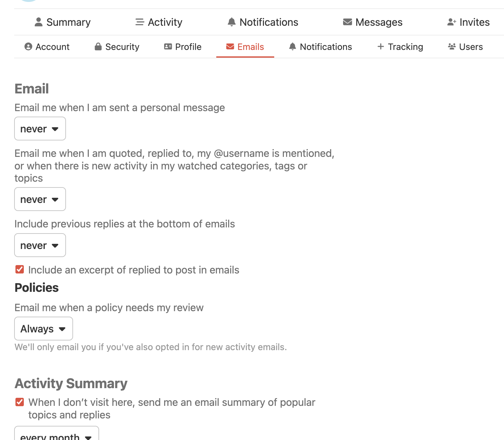504x440 pixels.
Task: Select the Emails tab
Action: tap(245, 47)
